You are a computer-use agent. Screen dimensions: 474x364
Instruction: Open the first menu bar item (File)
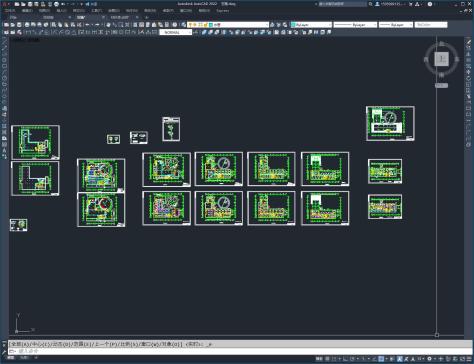pos(10,11)
